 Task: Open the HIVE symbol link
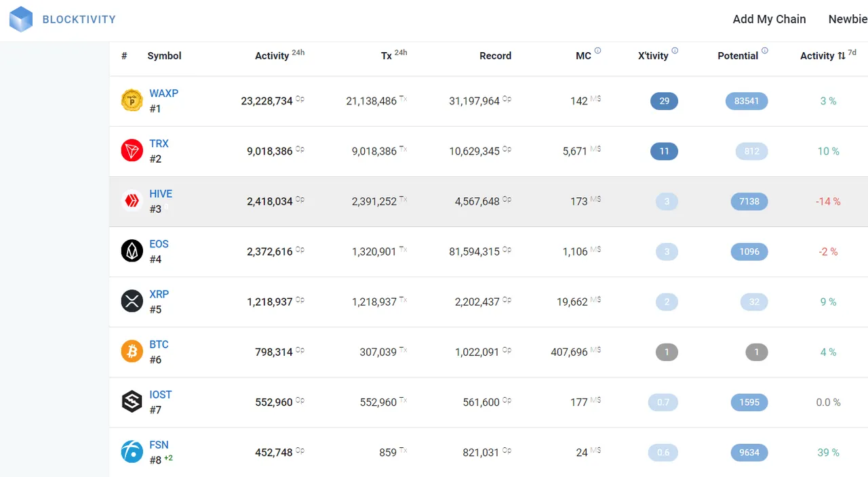[x=161, y=193]
